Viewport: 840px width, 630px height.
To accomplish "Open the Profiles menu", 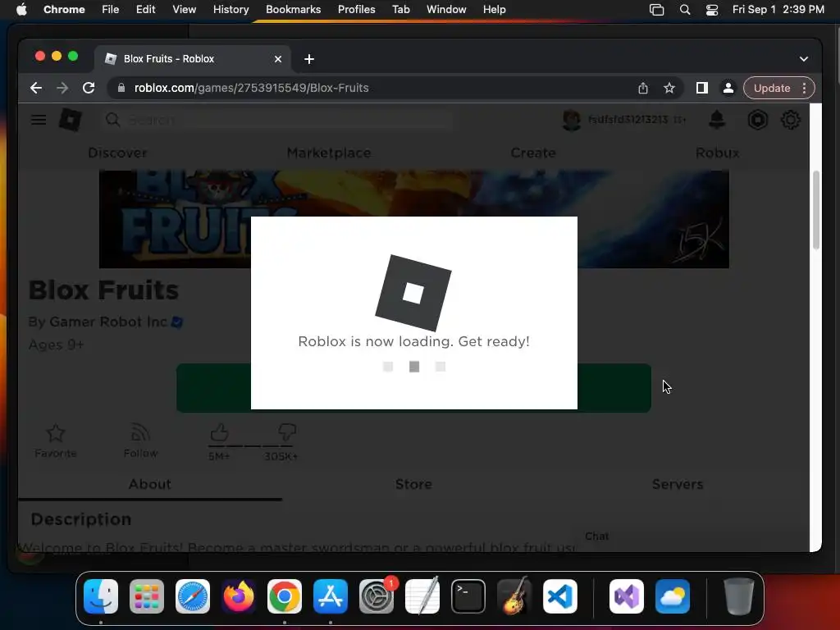I will [356, 10].
